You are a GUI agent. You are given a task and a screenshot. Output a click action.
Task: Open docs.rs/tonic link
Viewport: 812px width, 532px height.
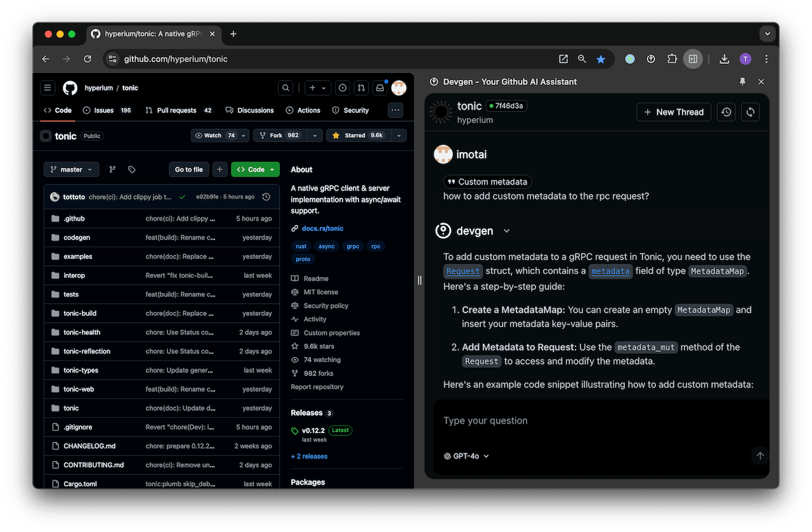coord(322,228)
